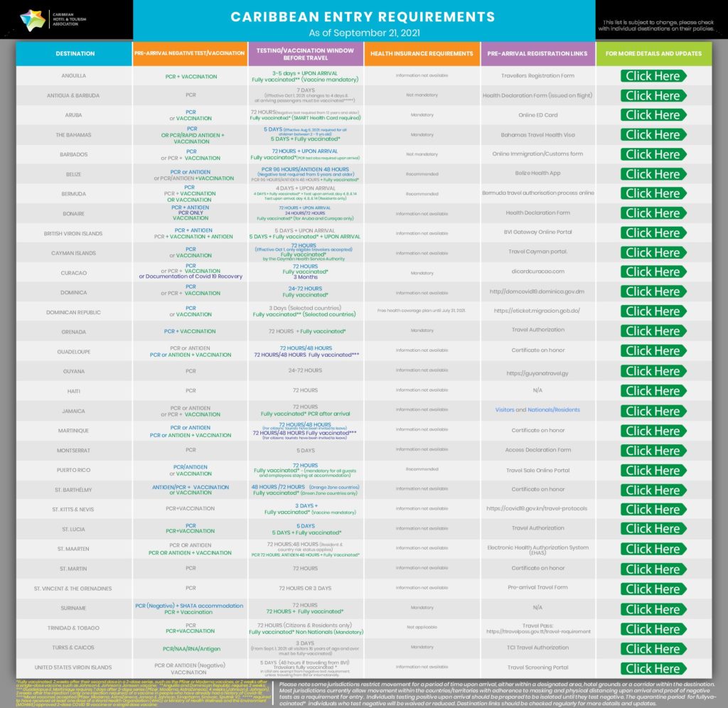Open the 'Click Here' details for Aruba

pos(653,115)
